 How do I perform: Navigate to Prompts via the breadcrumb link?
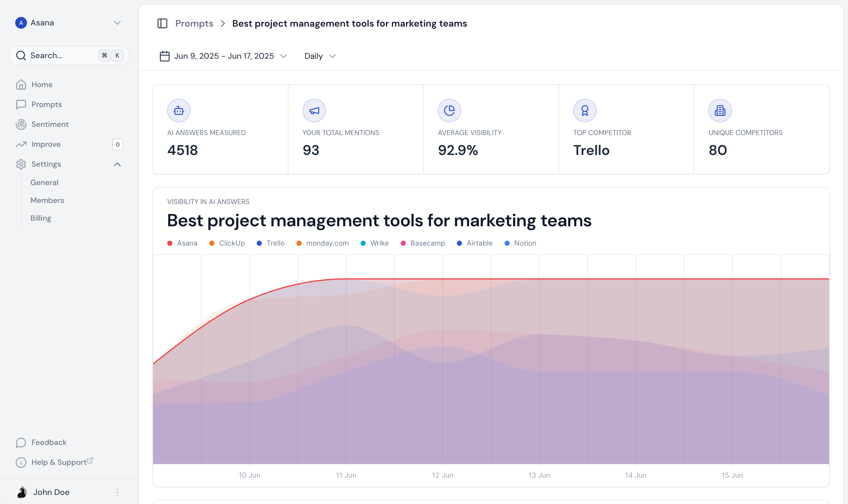[x=194, y=23]
